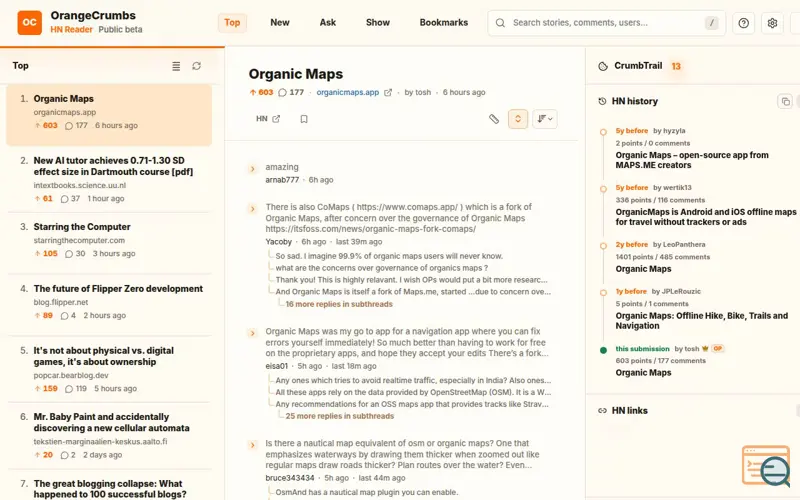Open the story on HN external link
Viewport: 800px width, 500px height.
click(x=268, y=119)
